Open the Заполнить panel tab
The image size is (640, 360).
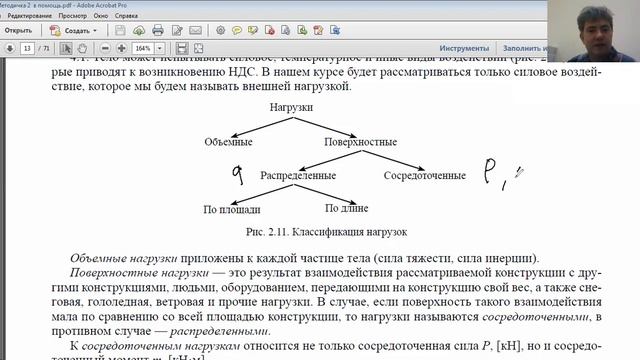tap(524, 48)
